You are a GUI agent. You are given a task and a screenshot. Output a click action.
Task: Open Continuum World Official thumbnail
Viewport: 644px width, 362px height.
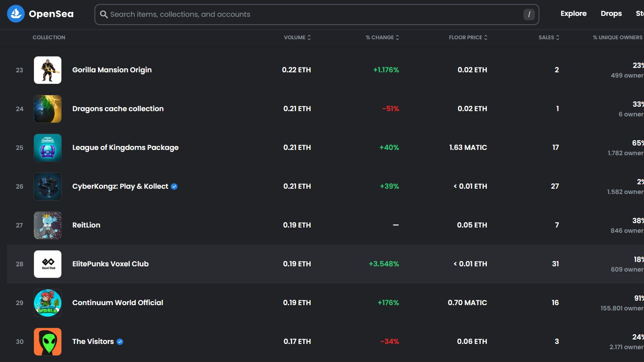pyautogui.click(x=48, y=303)
